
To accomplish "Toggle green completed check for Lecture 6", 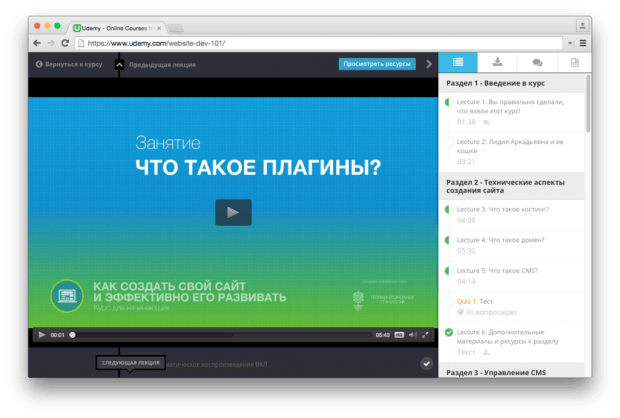I will (448, 332).
